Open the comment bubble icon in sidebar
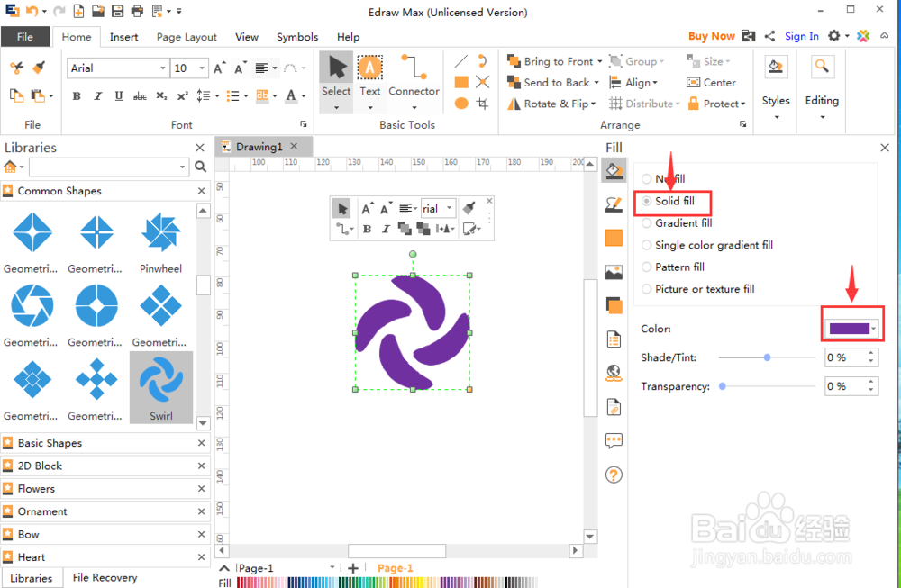Image resolution: width=901 pixels, height=588 pixels. [614, 440]
